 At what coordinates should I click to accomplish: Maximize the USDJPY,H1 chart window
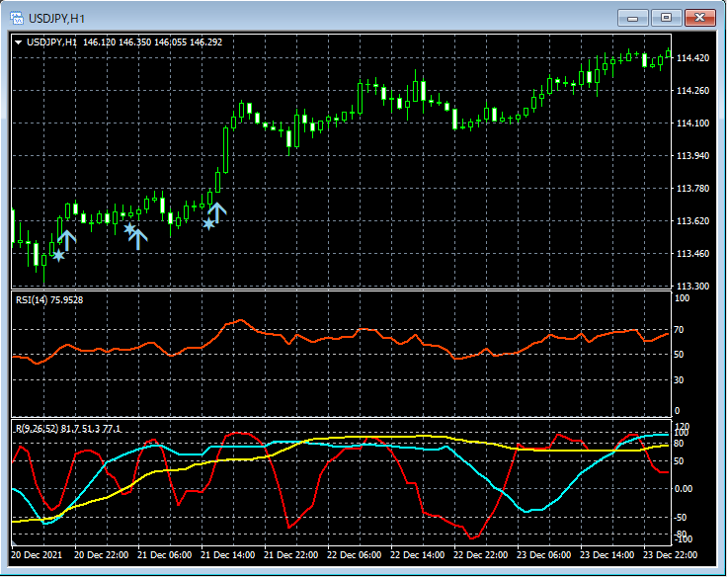click(667, 18)
